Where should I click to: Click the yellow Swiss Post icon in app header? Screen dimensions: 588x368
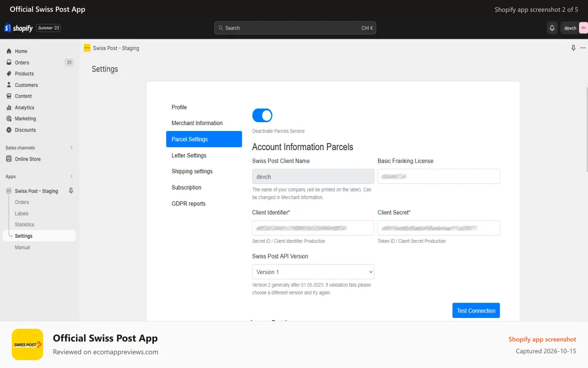pyautogui.click(x=87, y=48)
